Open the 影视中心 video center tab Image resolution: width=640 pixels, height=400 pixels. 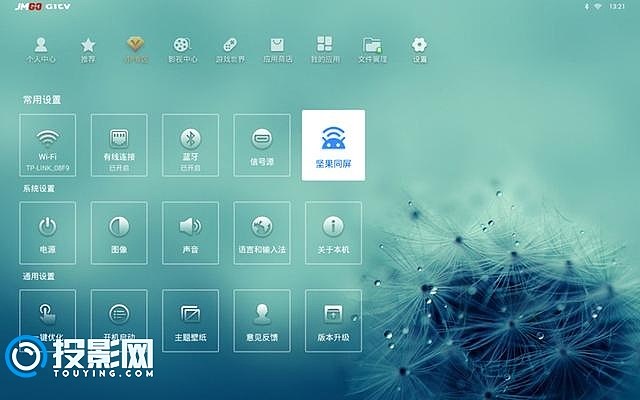pyautogui.click(x=180, y=50)
